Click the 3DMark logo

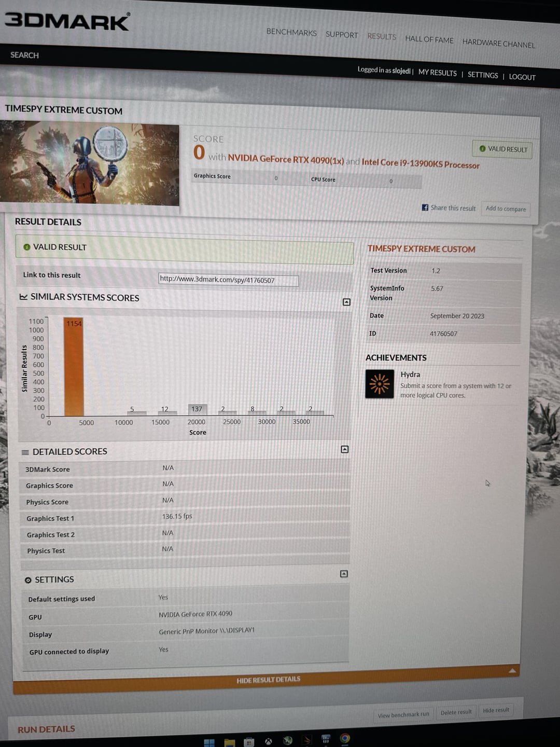point(67,21)
